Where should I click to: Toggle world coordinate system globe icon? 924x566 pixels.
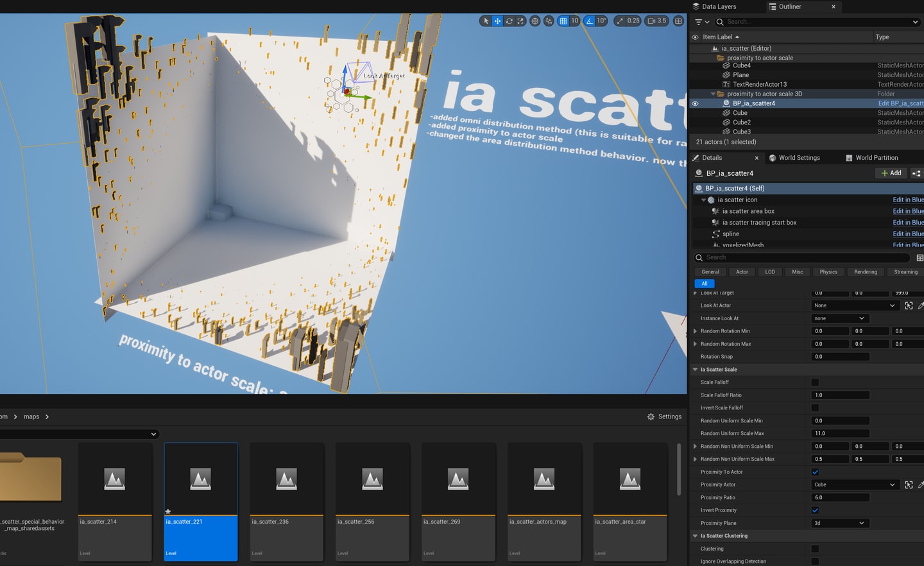point(535,21)
